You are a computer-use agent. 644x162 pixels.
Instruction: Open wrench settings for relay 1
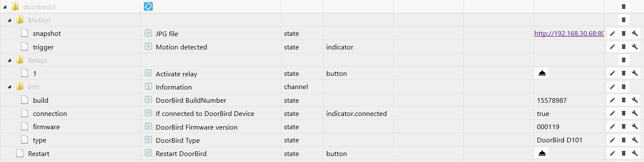[x=635, y=73]
